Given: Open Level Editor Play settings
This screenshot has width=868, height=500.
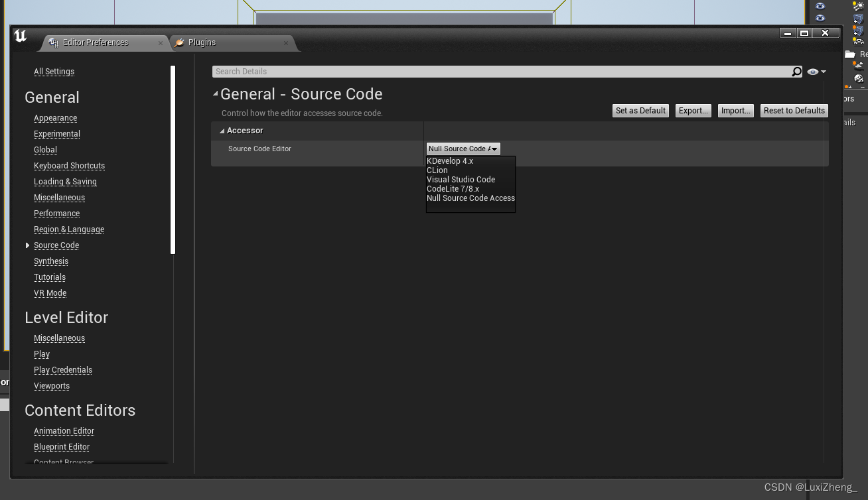Looking at the screenshot, I should pos(42,354).
